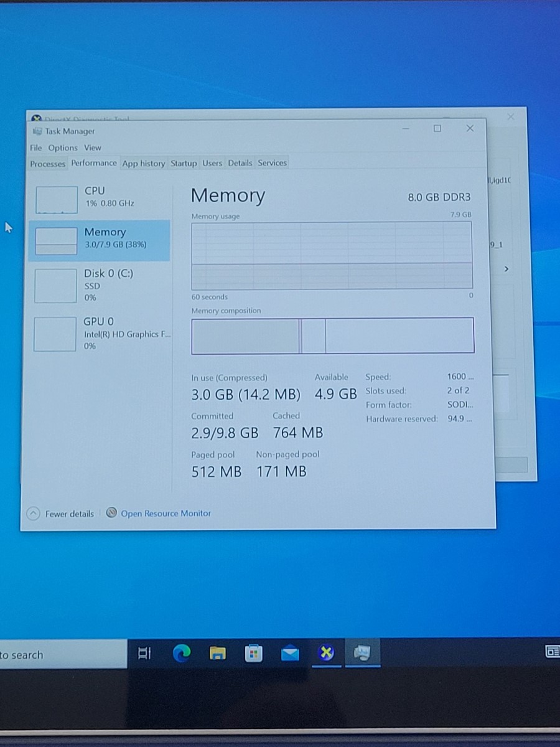This screenshot has width=560, height=747.
Task: Open the Options menu
Action: [x=63, y=148]
